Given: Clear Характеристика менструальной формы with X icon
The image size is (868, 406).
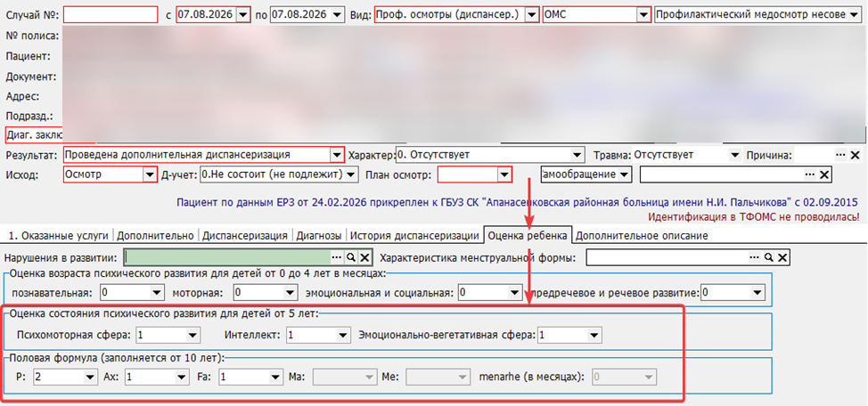Looking at the screenshot, I should 782,258.
